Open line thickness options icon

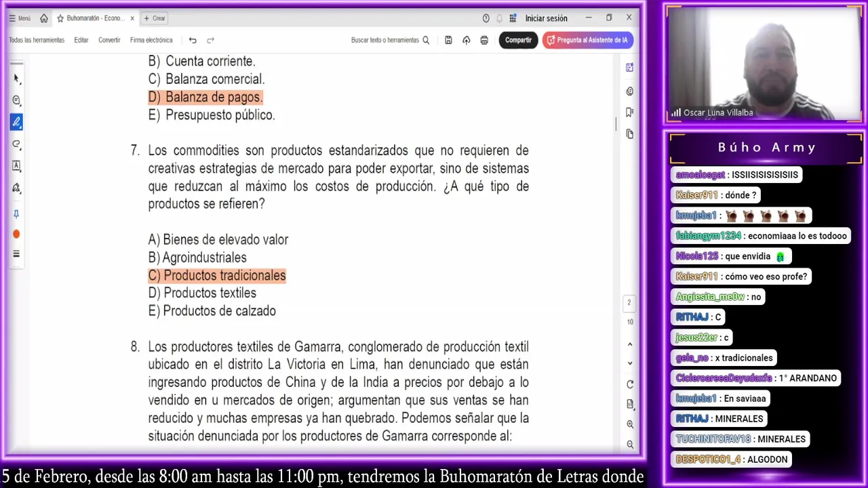(16, 254)
